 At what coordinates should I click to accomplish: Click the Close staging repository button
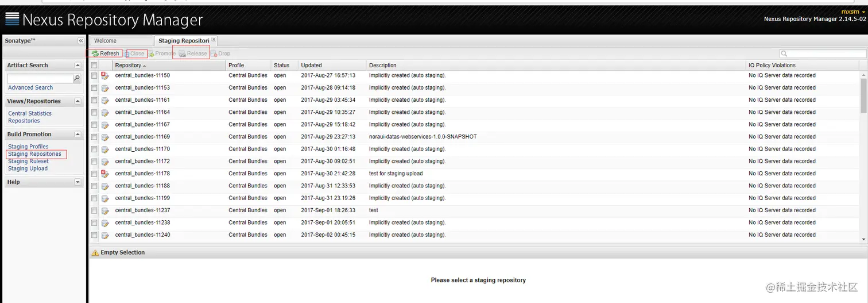pyautogui.click(x=135, y=53)
